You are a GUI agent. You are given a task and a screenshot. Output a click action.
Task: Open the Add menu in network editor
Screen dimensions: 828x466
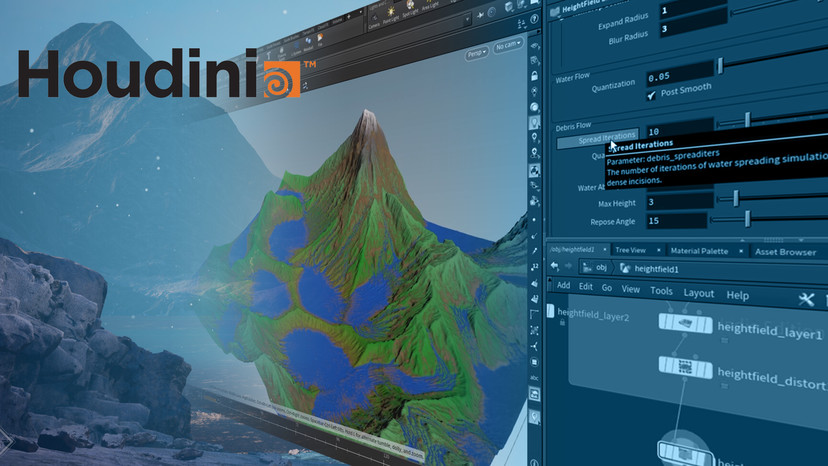click(563, 285)
